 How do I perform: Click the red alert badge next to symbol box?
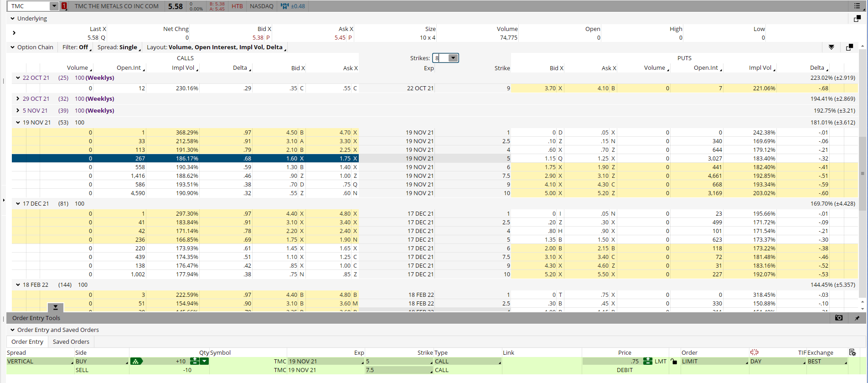(x=64, y=6)
